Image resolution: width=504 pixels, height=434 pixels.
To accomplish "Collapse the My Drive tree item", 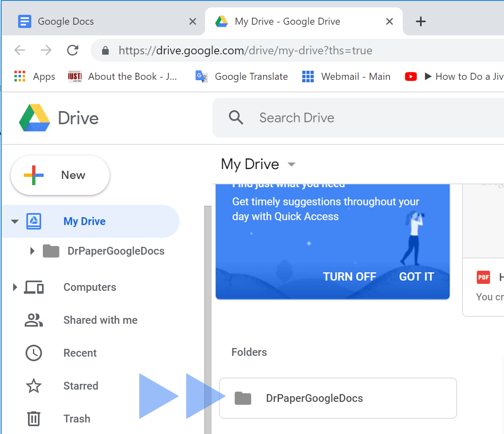I will [x=15, y=221].
